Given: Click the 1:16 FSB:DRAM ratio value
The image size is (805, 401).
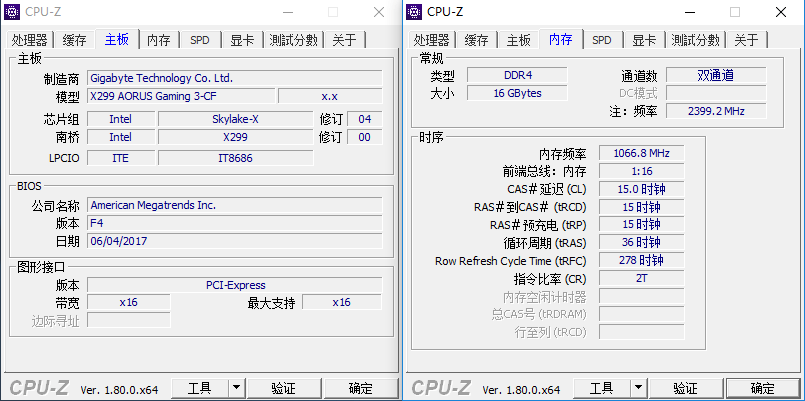Looking at the screenshot, I should [641, 171].
